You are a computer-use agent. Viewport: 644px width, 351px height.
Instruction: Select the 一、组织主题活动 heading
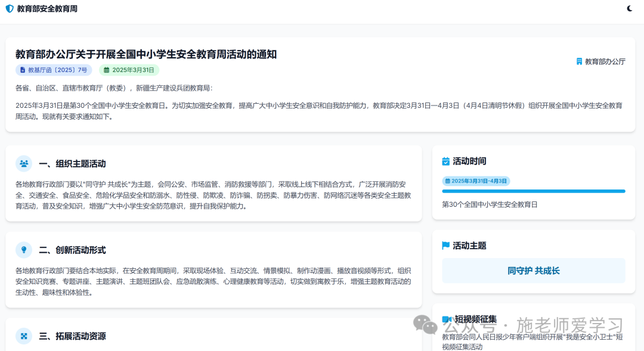tap(72, 164)
